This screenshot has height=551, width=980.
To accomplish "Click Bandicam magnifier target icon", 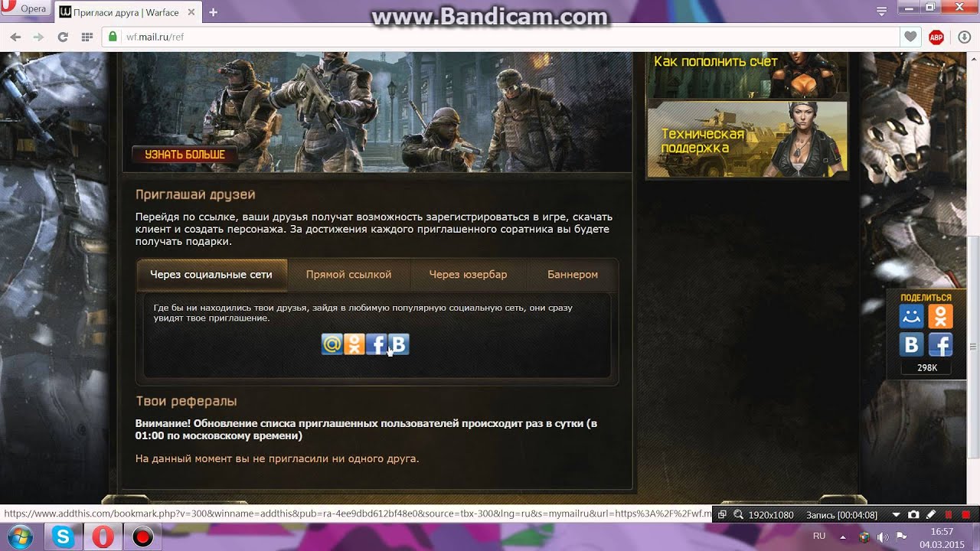I will tap(739, 515).
